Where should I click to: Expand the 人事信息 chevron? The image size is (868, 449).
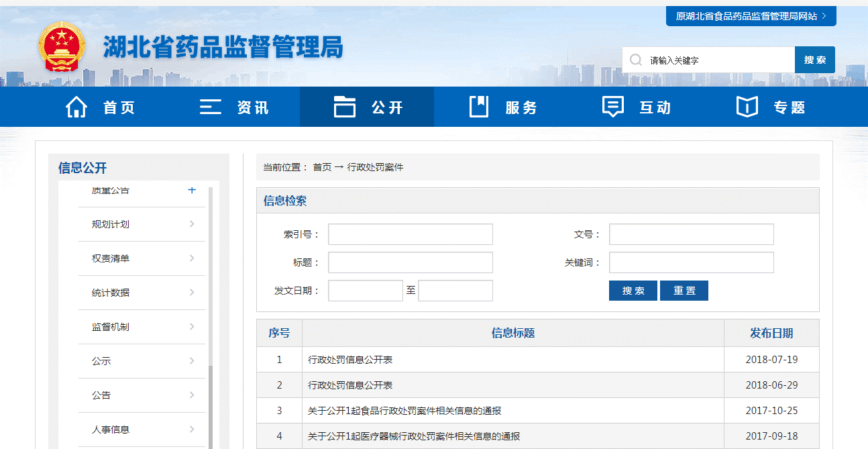192,429
